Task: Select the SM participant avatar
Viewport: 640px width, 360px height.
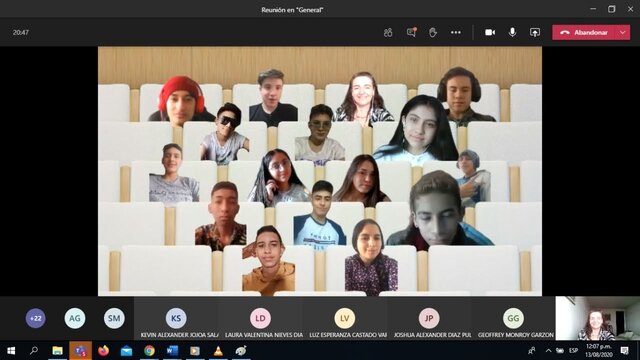Action: coord(114,318)
